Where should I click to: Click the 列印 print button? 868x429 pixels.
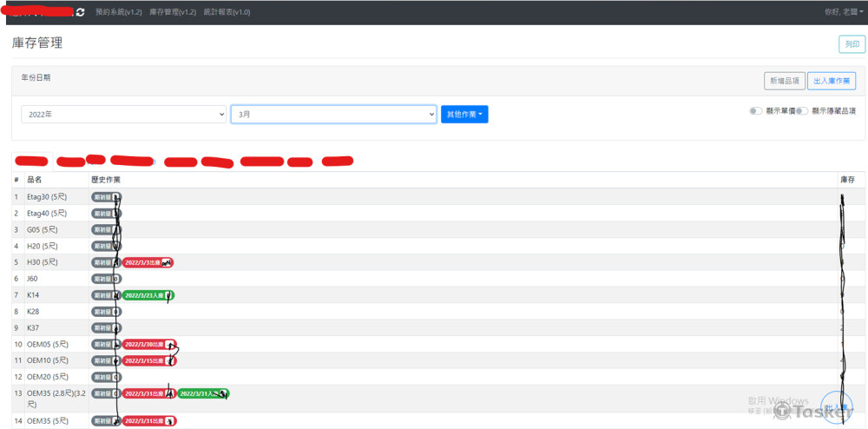(852, 44)
